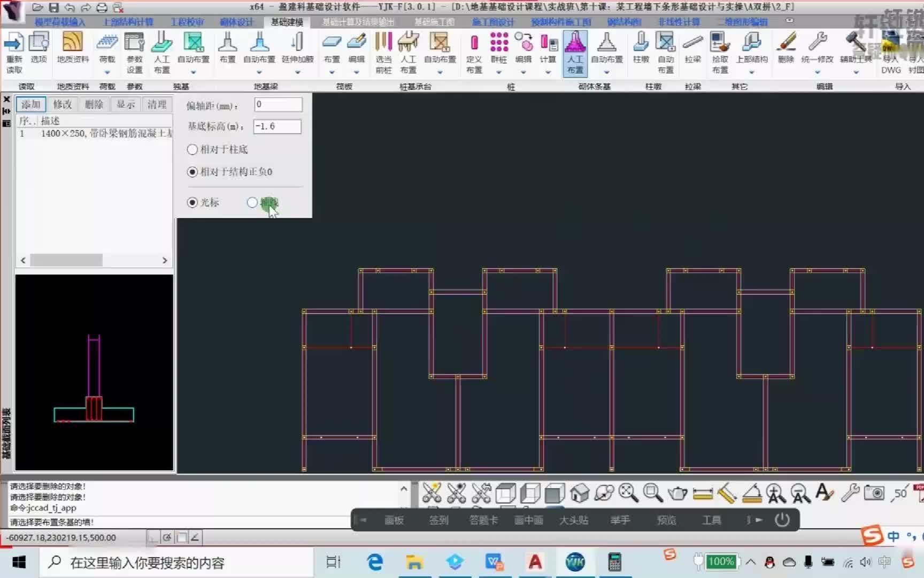924x578 pixels.
Task: Open 参数设置 parameter settings tool
Action: pos(134,52)
